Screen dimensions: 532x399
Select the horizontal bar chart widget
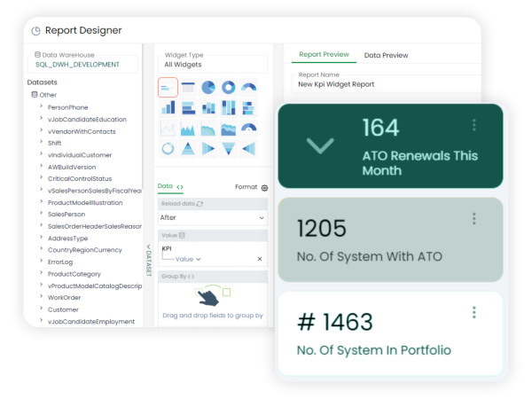188,108
